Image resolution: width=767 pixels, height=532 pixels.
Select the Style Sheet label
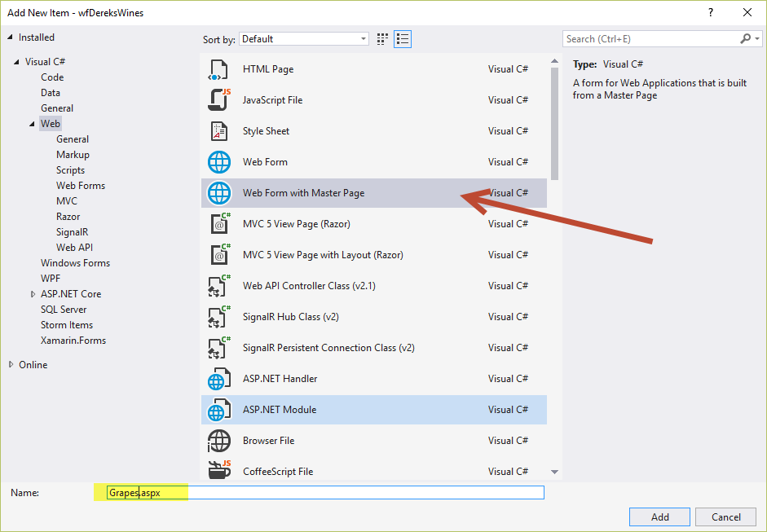[x=266, y=131]
